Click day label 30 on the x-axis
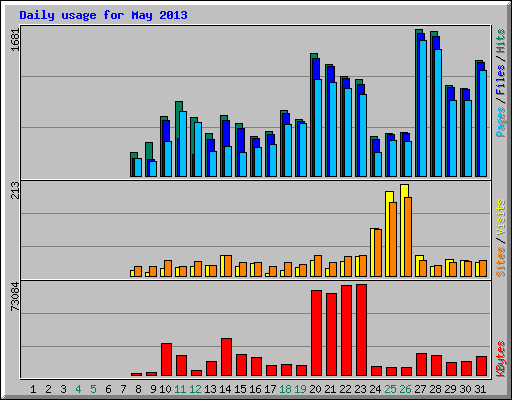512x400 pixels. tap(465, 389)
